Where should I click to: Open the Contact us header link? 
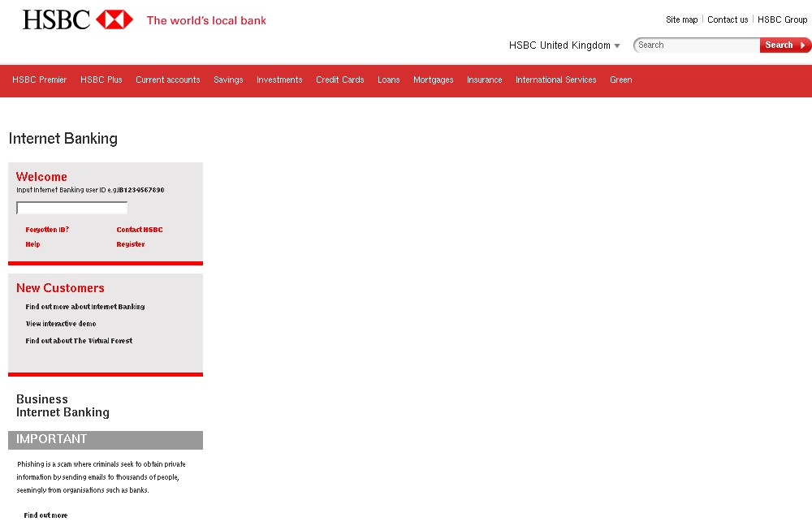[x=728, y=19]
